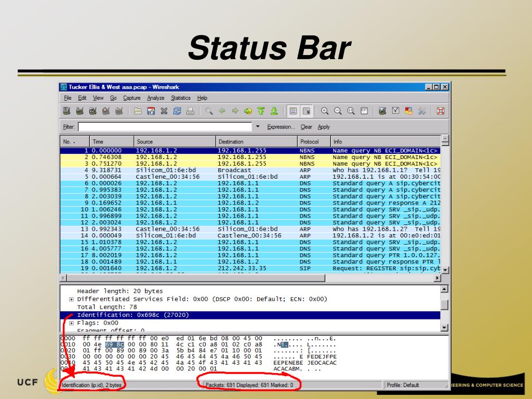Viewport: 532px width, 399px height.
Task: Click packet list horizontal scrollbar thumb
Action: click(196, 278)
